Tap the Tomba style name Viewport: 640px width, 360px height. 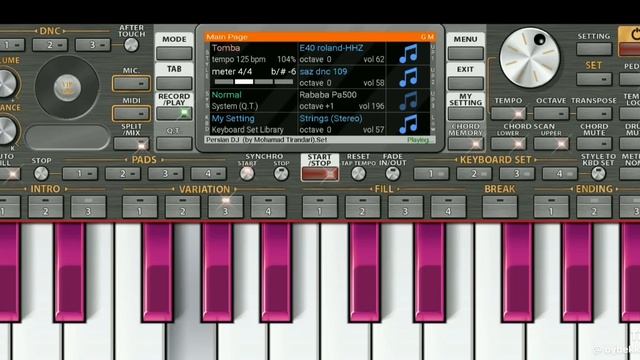coord(226,48)
